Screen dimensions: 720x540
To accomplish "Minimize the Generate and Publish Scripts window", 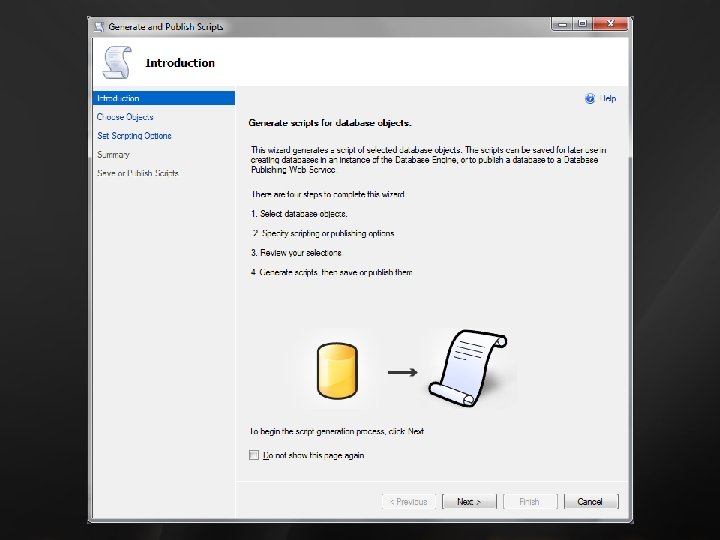I will (x=562, y=24).
